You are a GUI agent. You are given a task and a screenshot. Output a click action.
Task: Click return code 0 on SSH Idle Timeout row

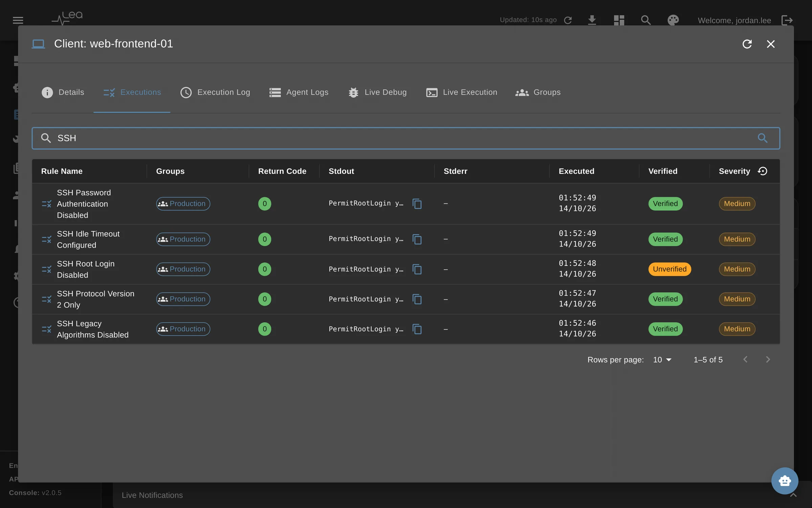coord(265,239)
